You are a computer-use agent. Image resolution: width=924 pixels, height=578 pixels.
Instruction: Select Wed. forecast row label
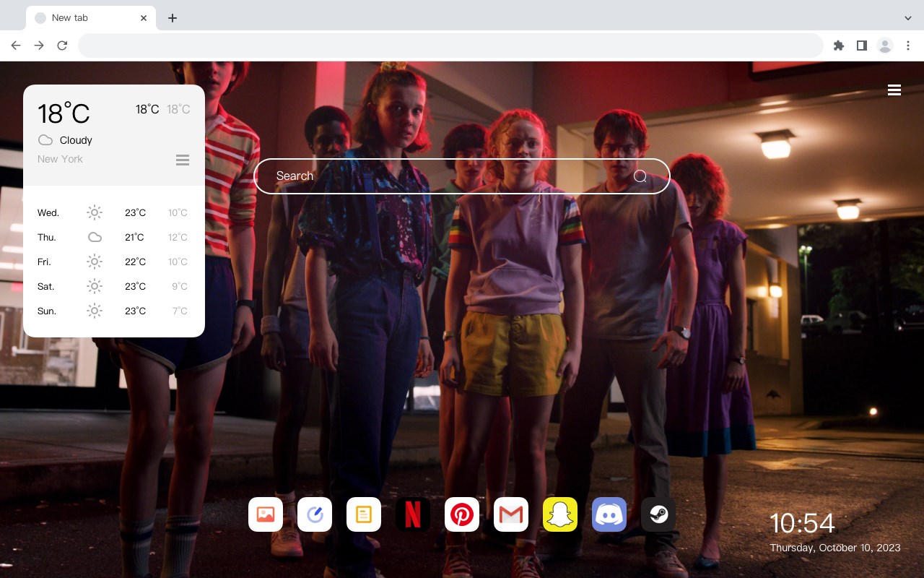(x=48, y=213)
